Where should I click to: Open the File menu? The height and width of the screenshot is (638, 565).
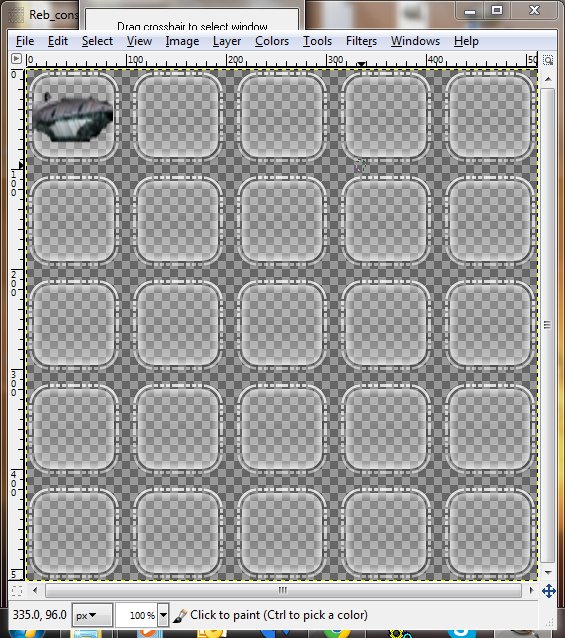[x=25, y=41]
